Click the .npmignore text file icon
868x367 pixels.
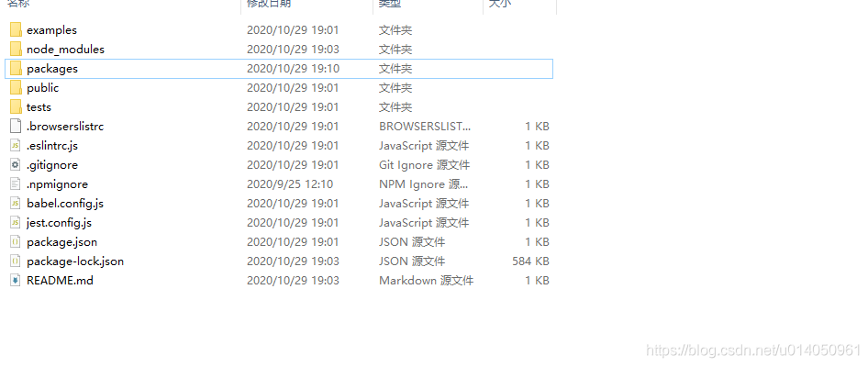(x=16, y=183)
